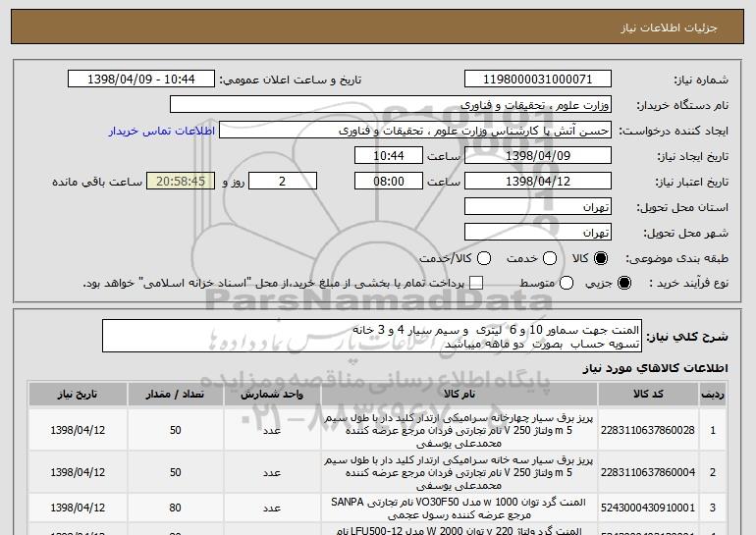Click the طبقه بندی موضوعی label
Viewport: 756px width, 535px height.
pyautogui.click(x=676, y=259)
